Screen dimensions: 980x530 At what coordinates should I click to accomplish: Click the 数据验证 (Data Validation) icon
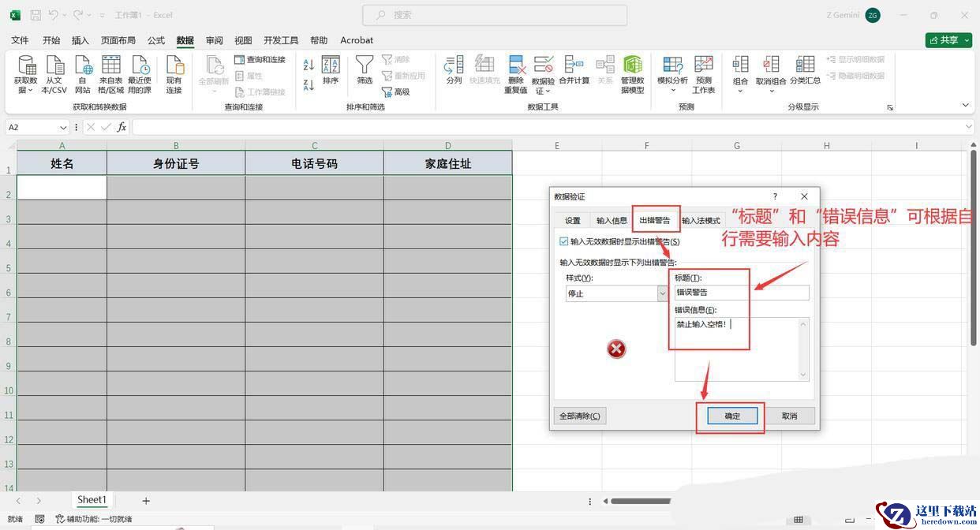543,75
